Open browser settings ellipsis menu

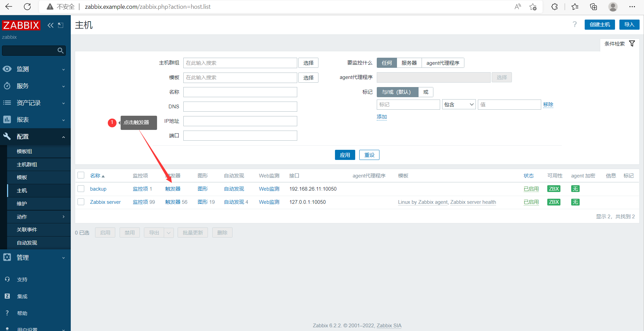(632, 7)
